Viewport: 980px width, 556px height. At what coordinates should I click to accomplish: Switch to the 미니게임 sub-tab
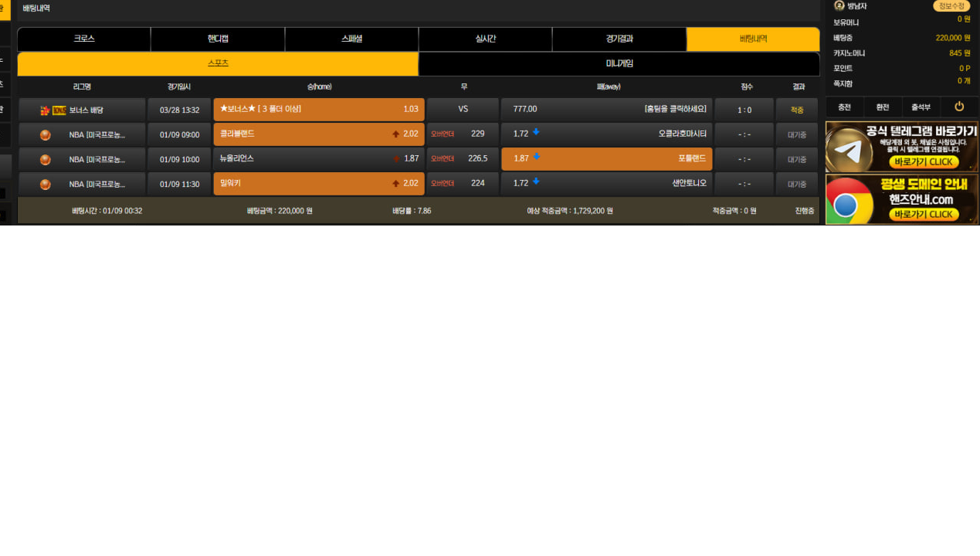click(x=619, y=63)
